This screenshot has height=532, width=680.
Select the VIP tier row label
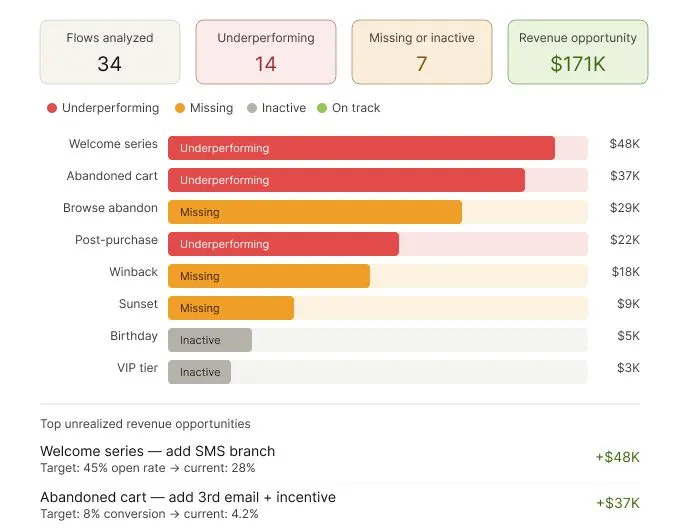tap(137, 368)
